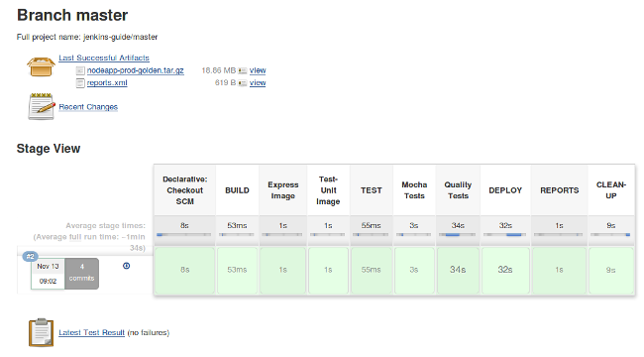Open the reports.xml artifact link
Screen dimensions: 644x357
107,83
